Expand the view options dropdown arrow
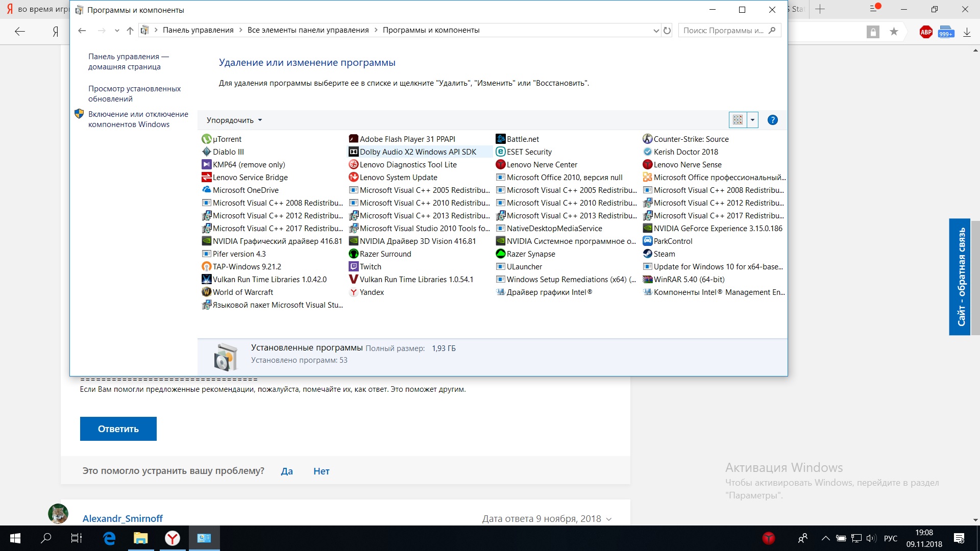 pos(752,120)
